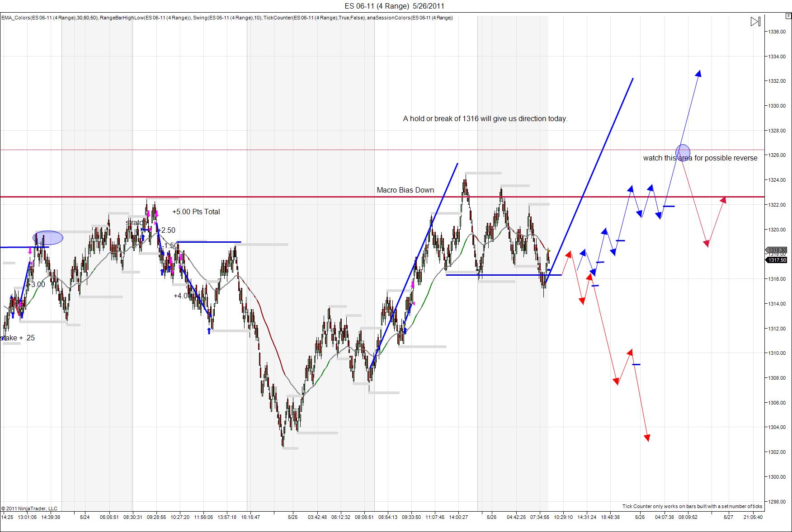Click the 1318.30 price marker on the axis
The width and height of the screenshot is (792, 532).
coord(777,250)
